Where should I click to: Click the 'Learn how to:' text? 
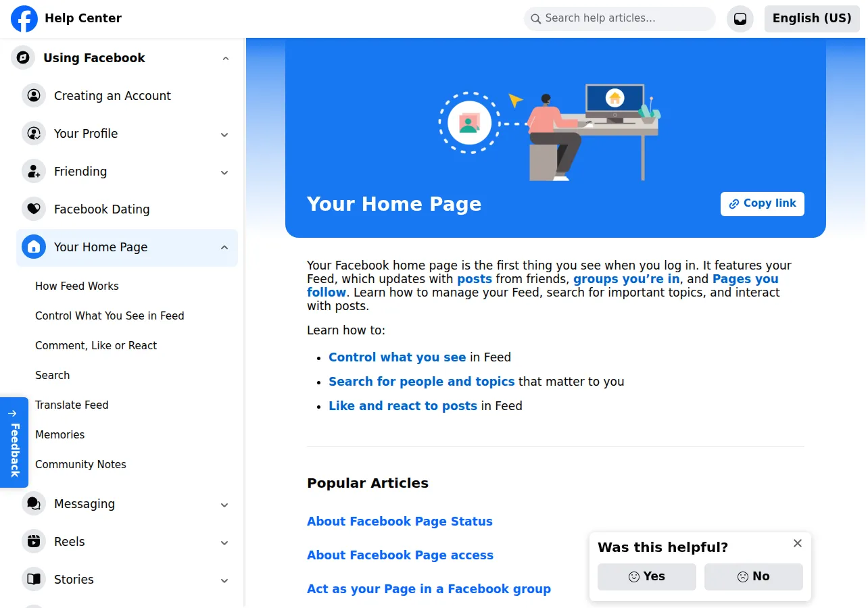tap(346, 331)
